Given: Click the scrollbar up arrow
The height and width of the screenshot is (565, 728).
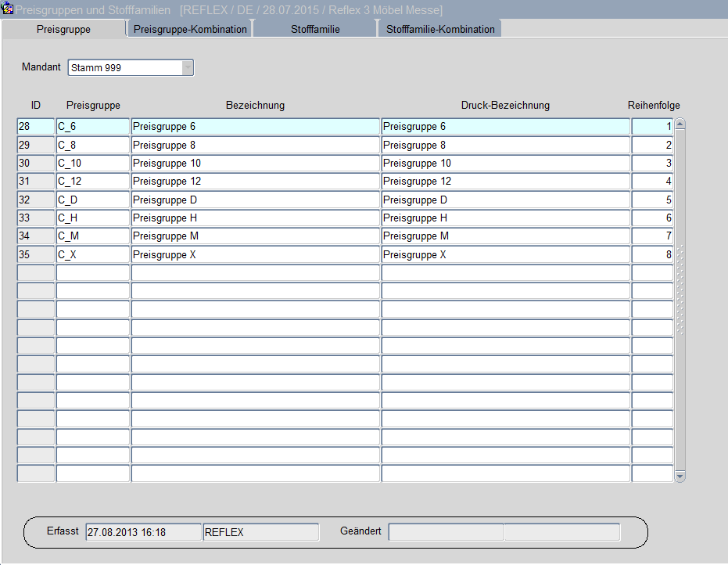Looking at the screenshot, I should (680, 124).
